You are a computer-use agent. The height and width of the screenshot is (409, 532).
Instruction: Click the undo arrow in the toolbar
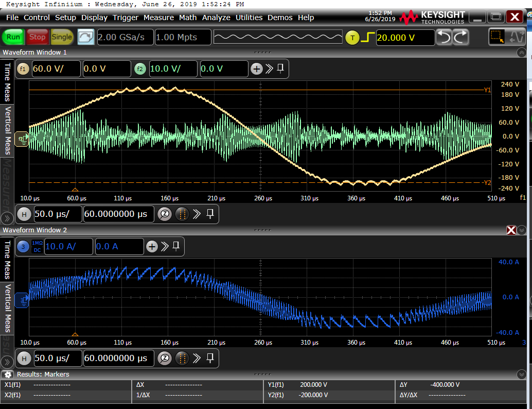[x=444, y=37]
